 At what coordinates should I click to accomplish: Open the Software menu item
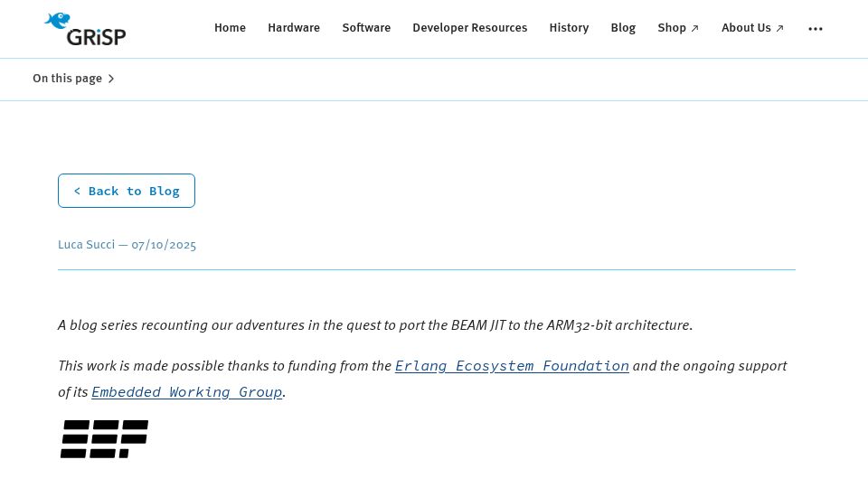click(x=366, y=28)
